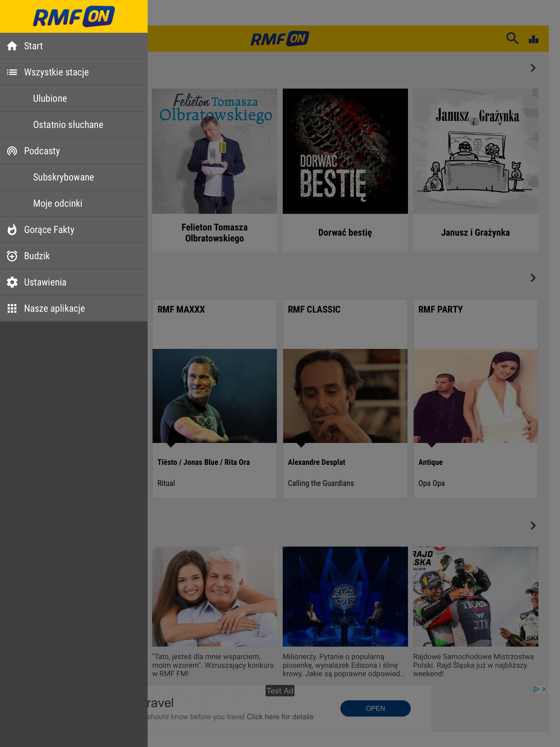
Task: Open Gorące Fakty flame icon
Action: pos(12,230)
